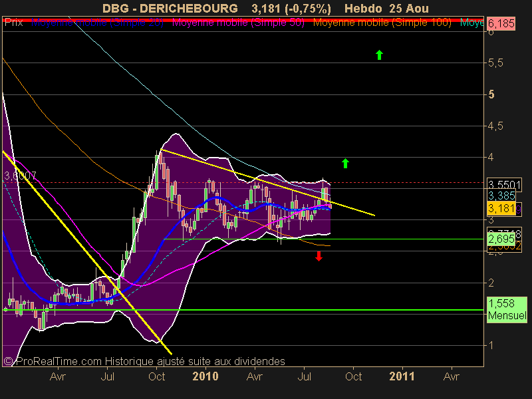Click the red down arrow marker
This screenshot has width=532, height=399.
[319, 256]
